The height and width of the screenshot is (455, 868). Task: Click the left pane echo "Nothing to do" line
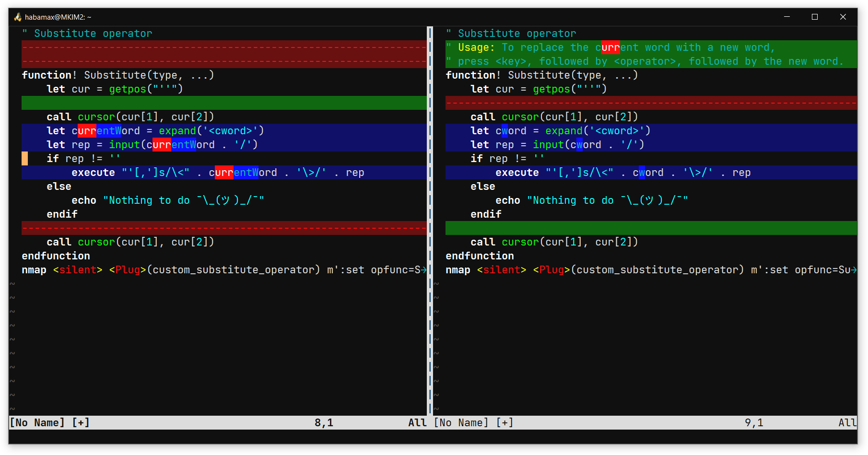(x=168, y=200)
